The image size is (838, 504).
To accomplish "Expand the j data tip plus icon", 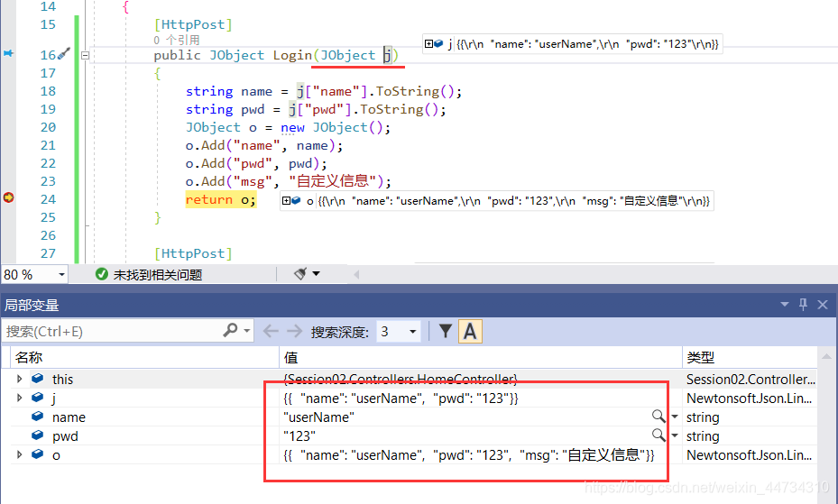I will tap(428, 44).
